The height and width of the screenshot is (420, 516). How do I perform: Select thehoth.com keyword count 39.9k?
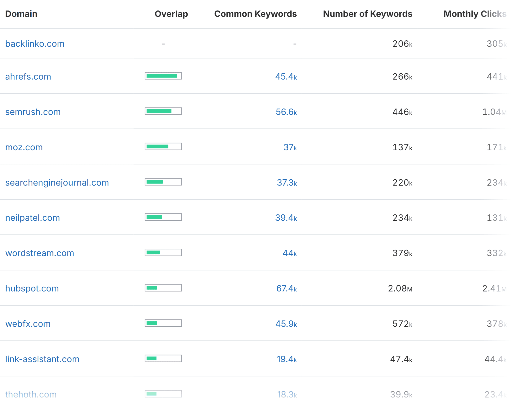click(401, 394)
